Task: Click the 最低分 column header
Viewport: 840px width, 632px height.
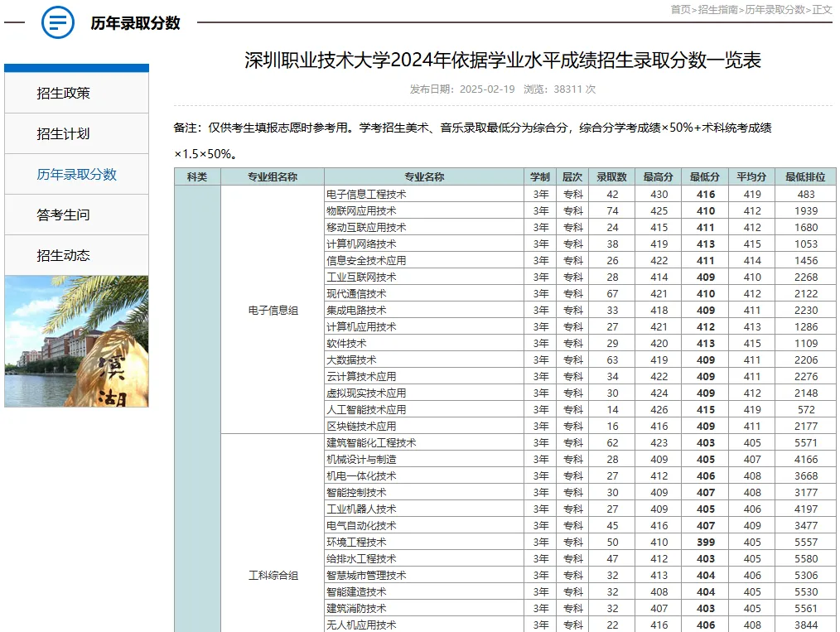Action: click(x=705, y=176)
